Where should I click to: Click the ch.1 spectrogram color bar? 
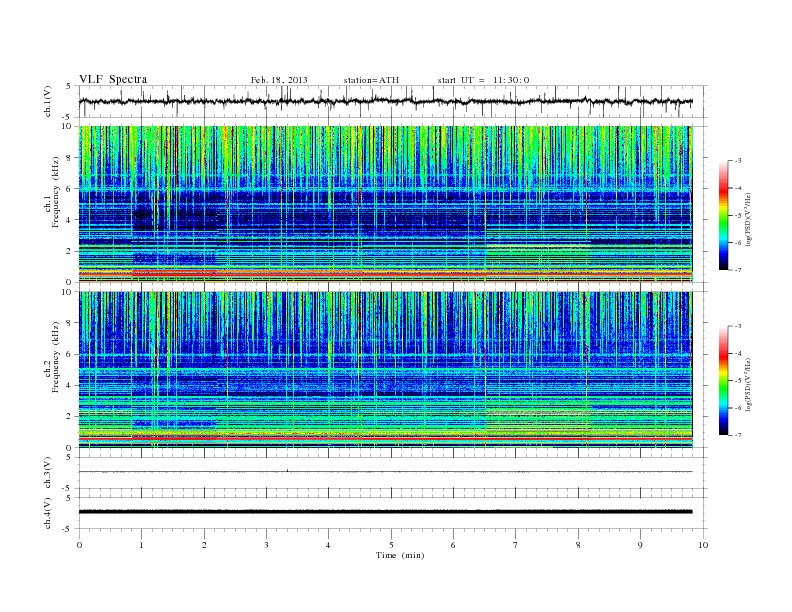click(x=723, y=215)
